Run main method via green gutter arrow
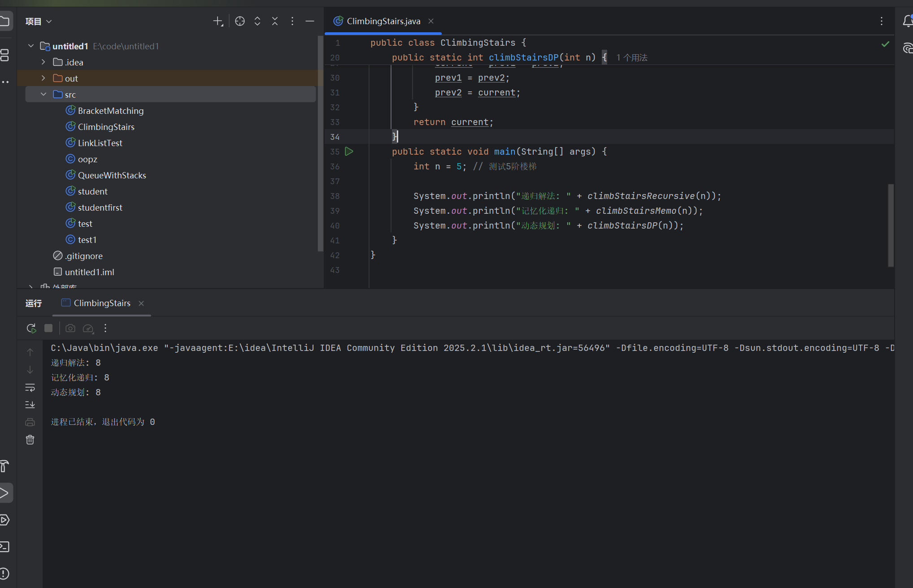Screen dimensions: 913x588 point(349,151)
